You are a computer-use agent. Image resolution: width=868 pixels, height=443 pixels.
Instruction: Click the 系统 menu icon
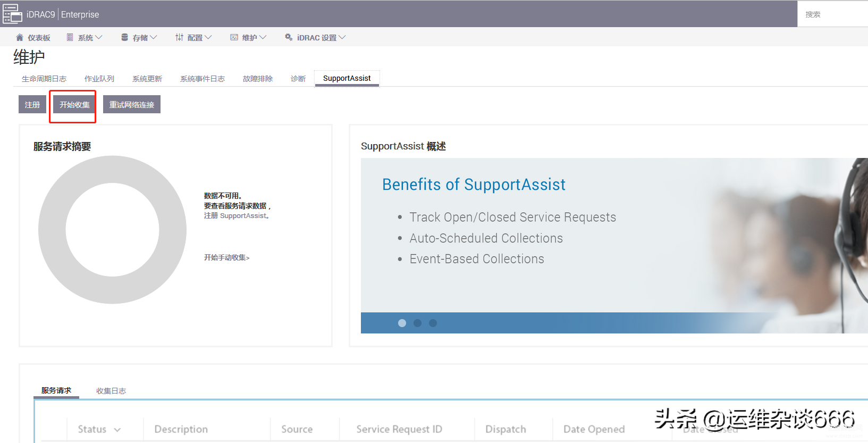tap(70, 37)
